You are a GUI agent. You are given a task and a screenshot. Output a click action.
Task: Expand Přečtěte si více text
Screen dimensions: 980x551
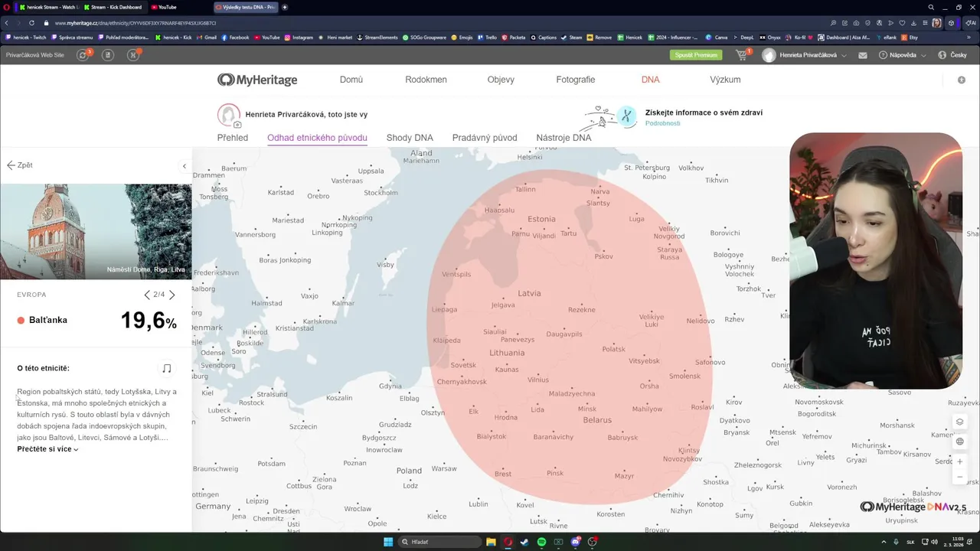pyautogui.click(x=47, y=449)
